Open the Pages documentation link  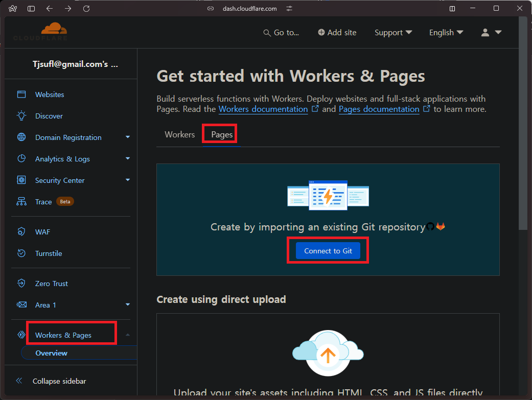[x=379, y=109]
